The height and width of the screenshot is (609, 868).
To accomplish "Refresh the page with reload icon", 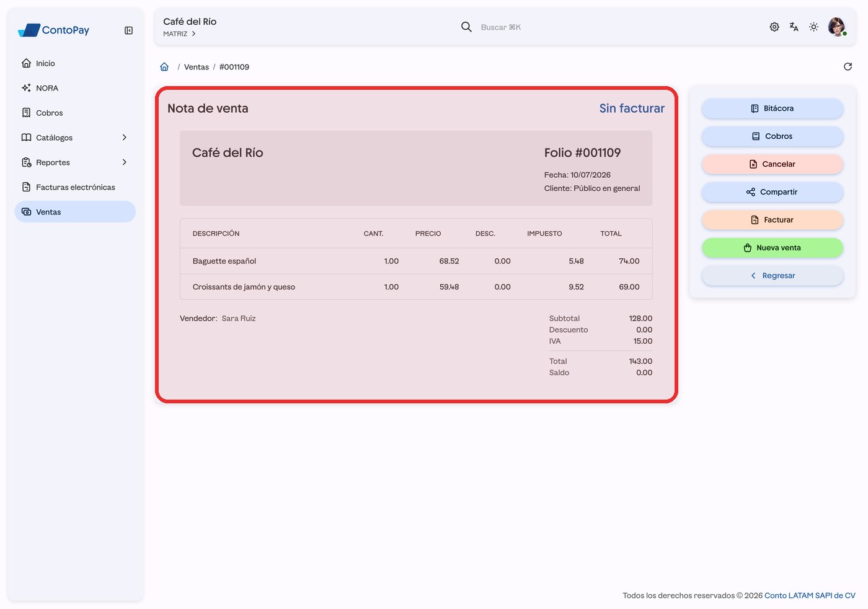I will tap(848, 67).
